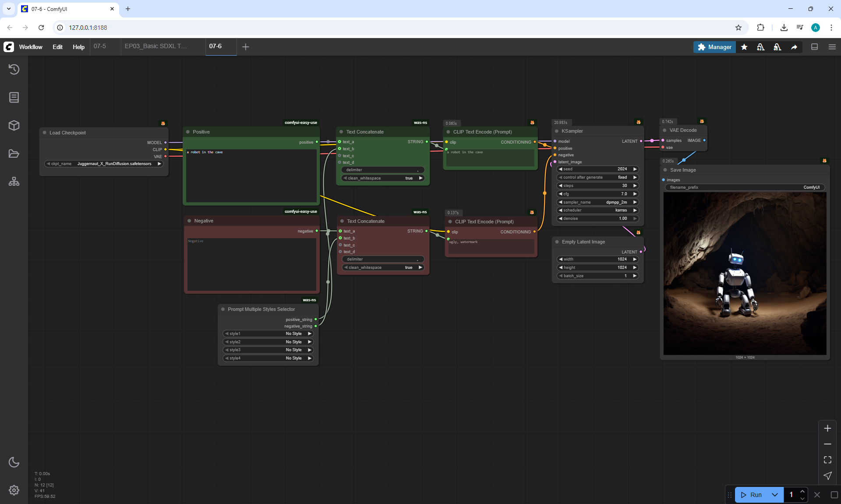841x504 pixels.
Task: Toggle clean_whitespace in upper Text Concatenate
Action: (x=383, y=178)
